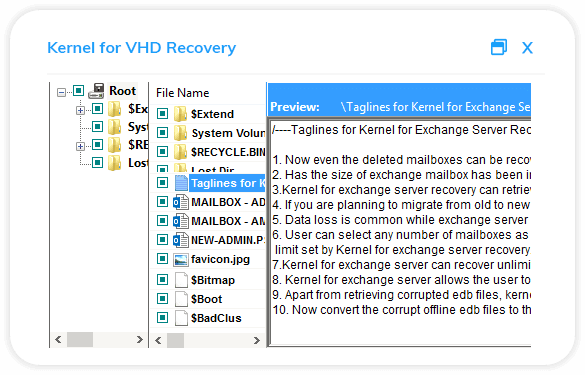Toggle the MAILBOX - AD checkbox
585x375 pixels.
click(162, 201)
